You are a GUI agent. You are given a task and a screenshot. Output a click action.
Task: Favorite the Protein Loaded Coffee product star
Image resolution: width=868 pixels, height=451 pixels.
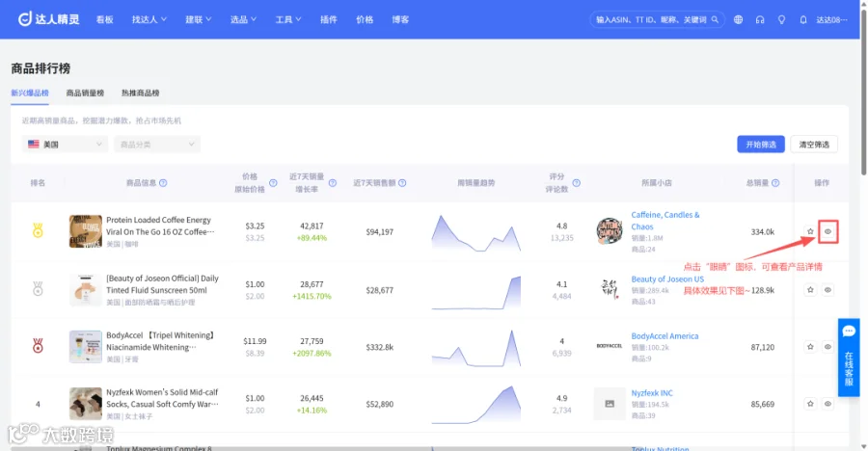[x=810, y=231]
